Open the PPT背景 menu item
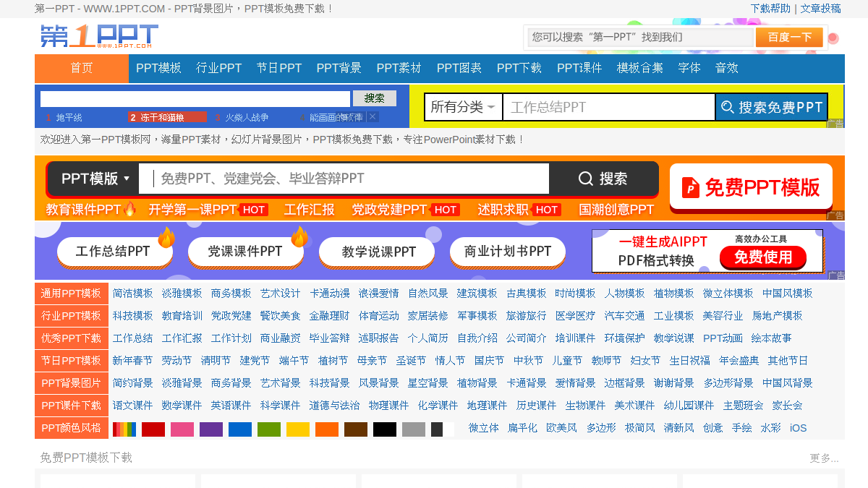 coord(339,68)
